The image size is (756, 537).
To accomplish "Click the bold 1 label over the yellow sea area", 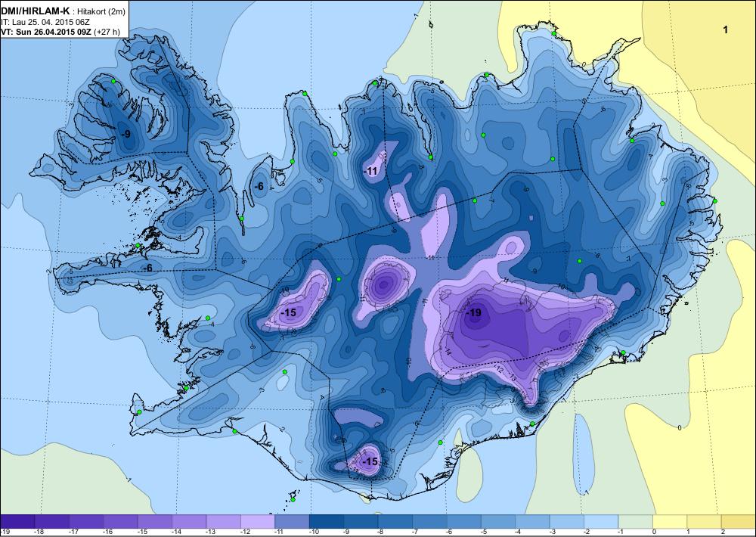I will click(x=725, y=30).
